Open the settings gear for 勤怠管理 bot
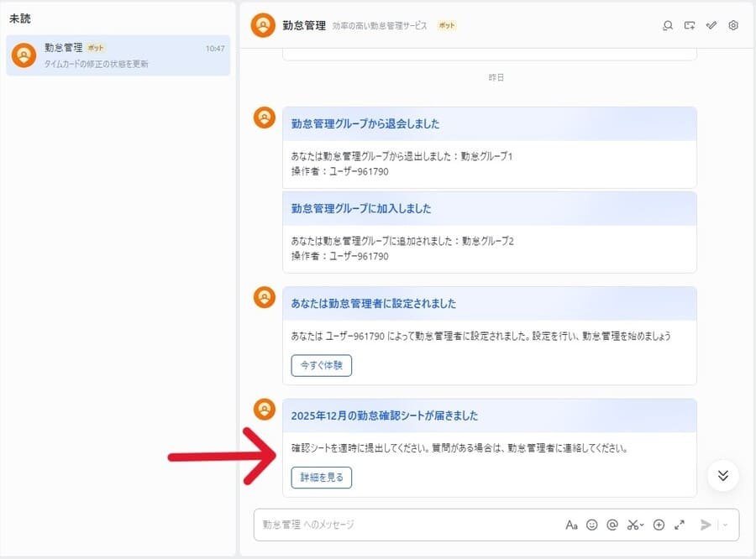The width and height of the screenshot is (756, 559). 732,25
